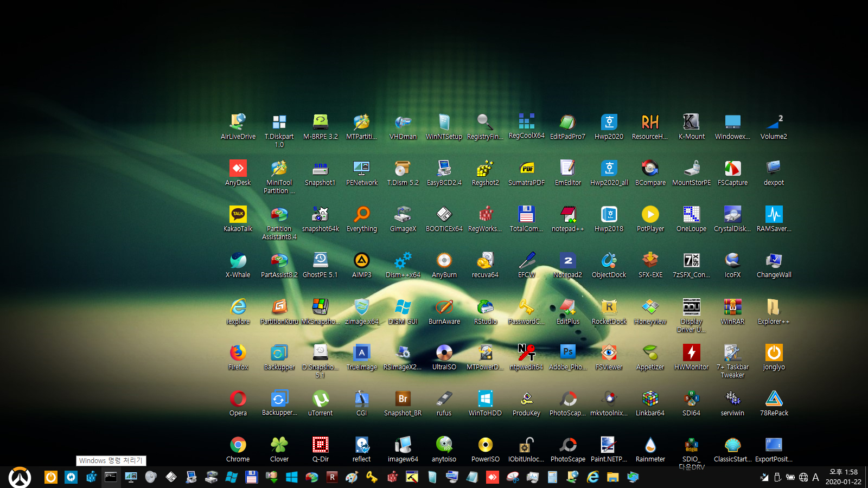This screenshot has height=488, width=868.
Task: Open the UltraISO icon
Action: [444, 357]
